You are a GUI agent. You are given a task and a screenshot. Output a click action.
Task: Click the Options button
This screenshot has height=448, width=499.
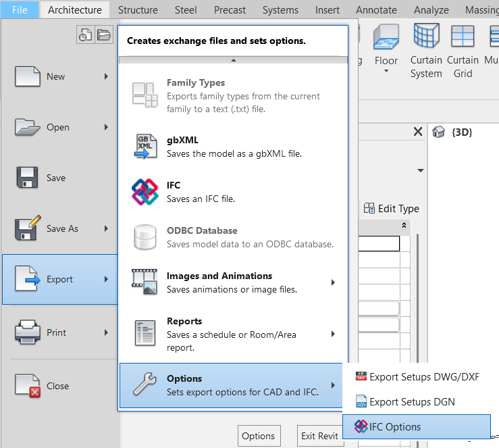pos(259,436)
